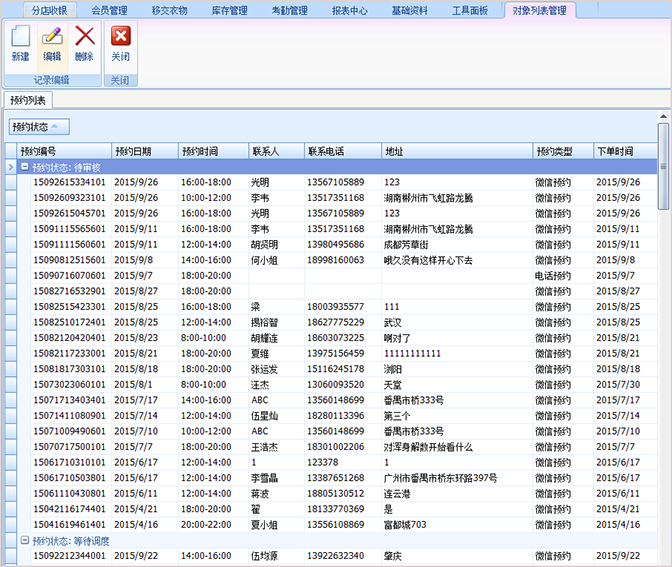Click the 新建 (New) icon
This screenshot has height=567, width=672.
pos(20,44)
